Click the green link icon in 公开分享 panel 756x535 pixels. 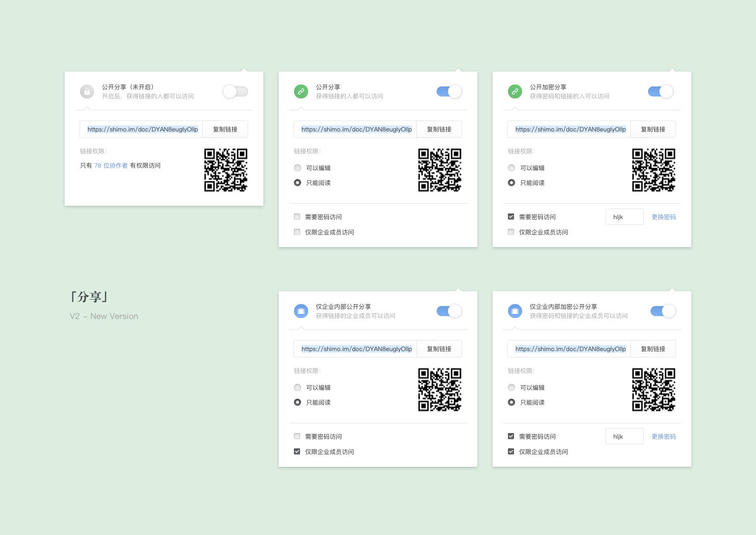(301, 92)
